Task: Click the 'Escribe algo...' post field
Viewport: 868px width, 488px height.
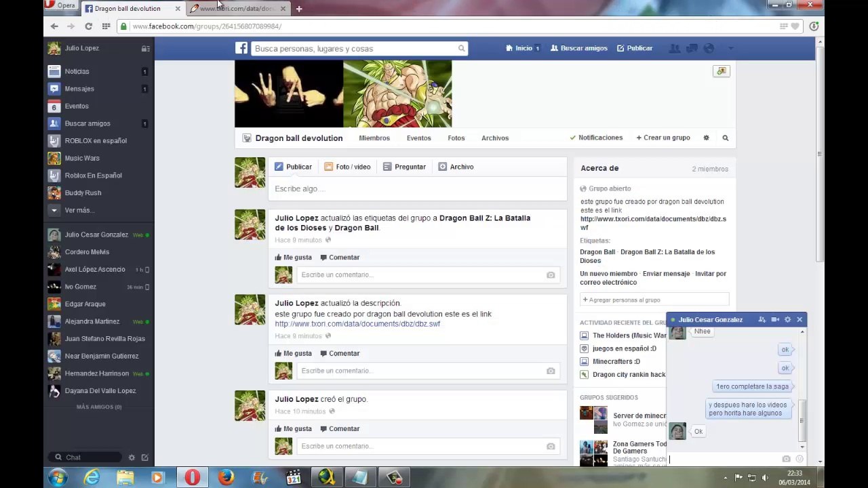Action: 418,189
